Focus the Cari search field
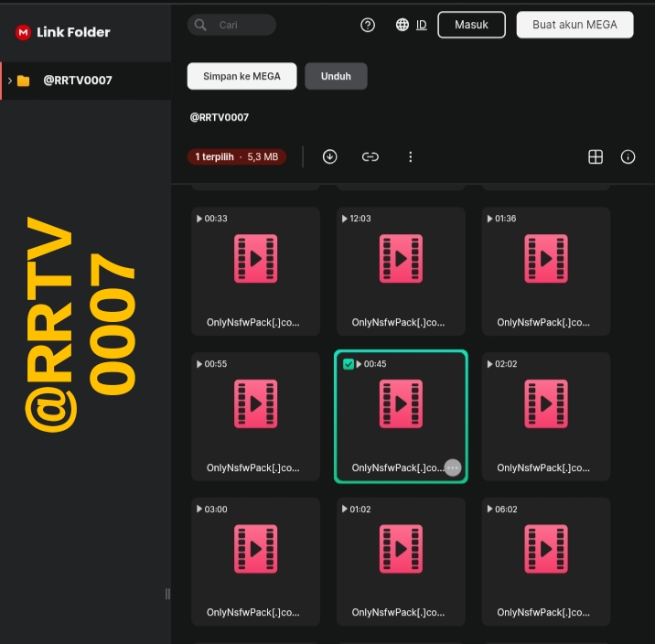Screen dimensions: 655x644 pyautogui.click(x=231, y=25)
